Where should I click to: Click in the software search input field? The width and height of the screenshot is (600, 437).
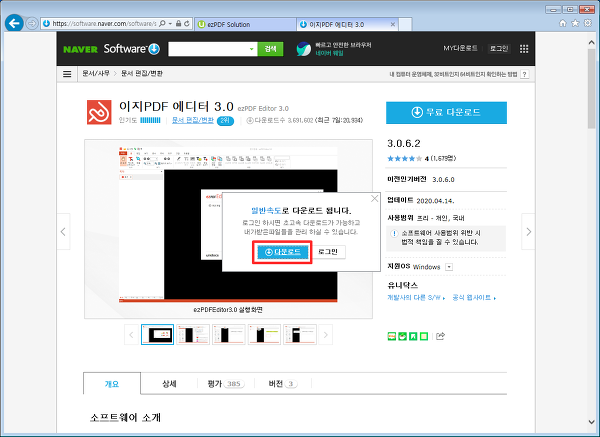click(208, 49)
